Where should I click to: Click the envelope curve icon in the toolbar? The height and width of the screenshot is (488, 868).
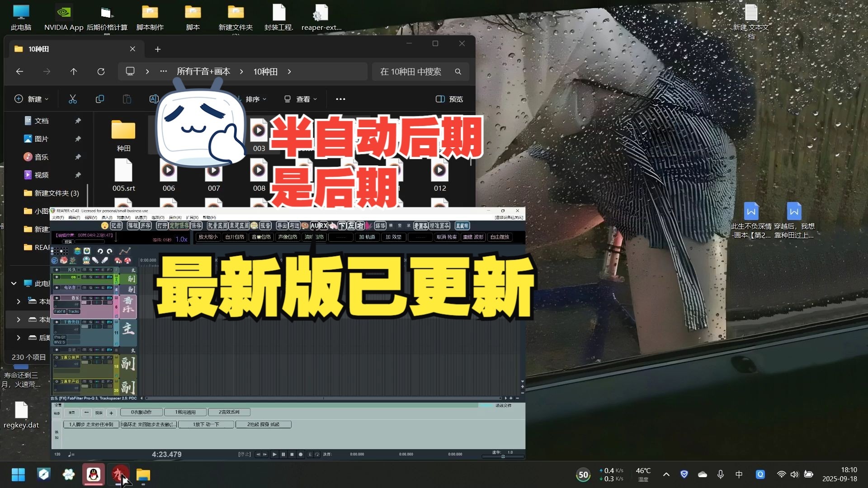(x=125, y=251)
